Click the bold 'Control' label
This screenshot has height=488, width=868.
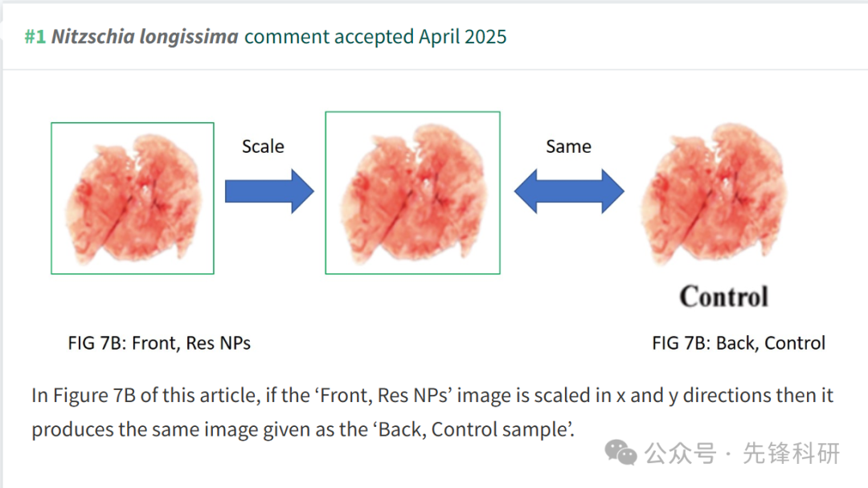723,297
